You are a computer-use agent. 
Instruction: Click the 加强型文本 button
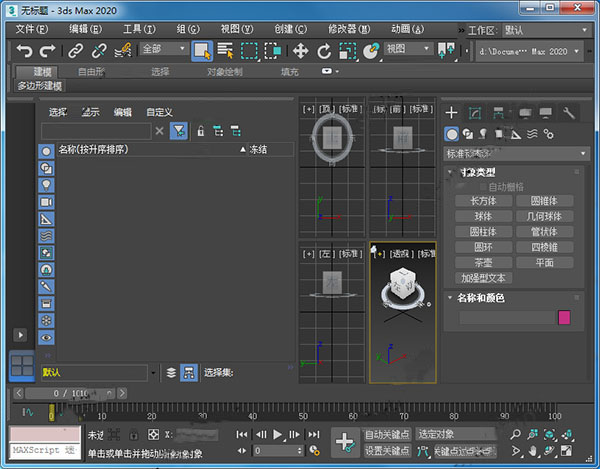tap(483, 278)
